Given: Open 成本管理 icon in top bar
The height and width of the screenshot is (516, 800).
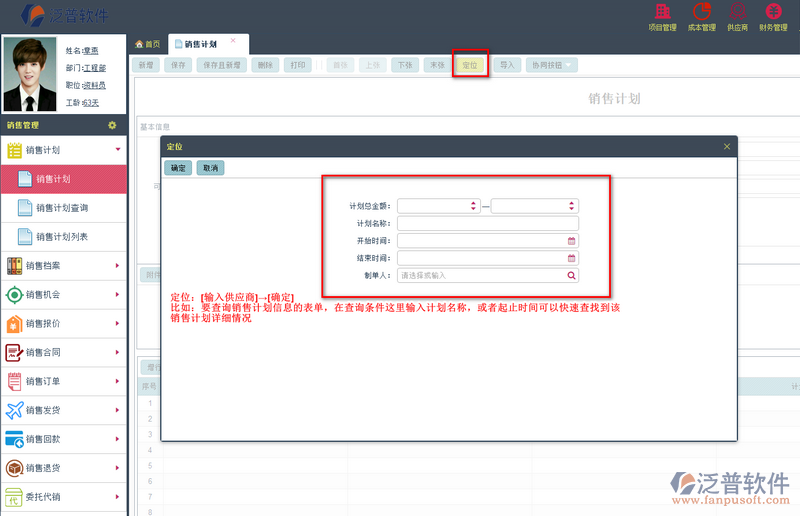Looking at the screenshot, I should pyautogui.click(x=702, y=16).
